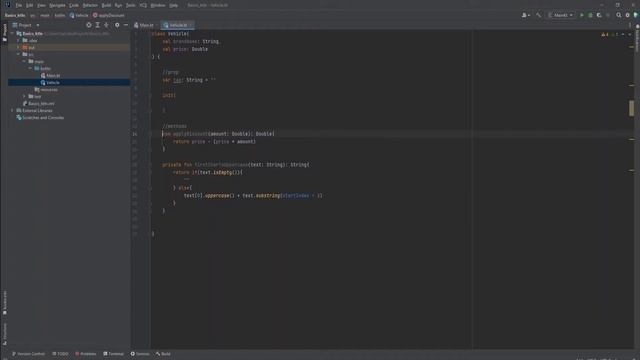This screenshot has height=360, width=640.
Task: Click the Build project hammer icon
Action: (539, 15)
